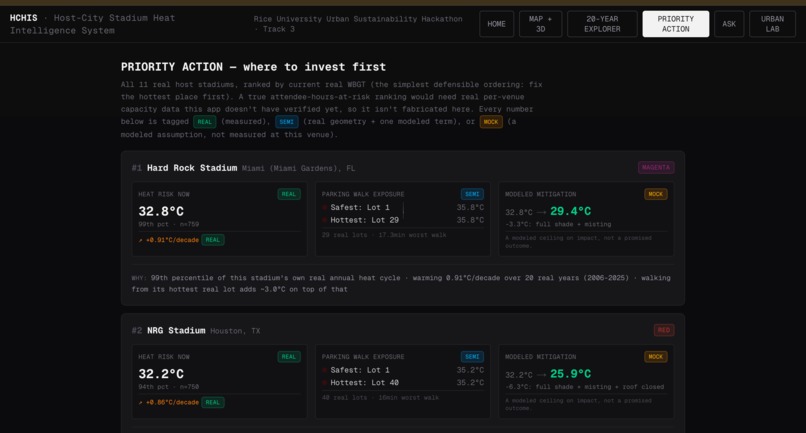The height and width of the screenshot is (433, 806).
Task: Click the RED badge on NRG Stadium
Action: [664, 330]
